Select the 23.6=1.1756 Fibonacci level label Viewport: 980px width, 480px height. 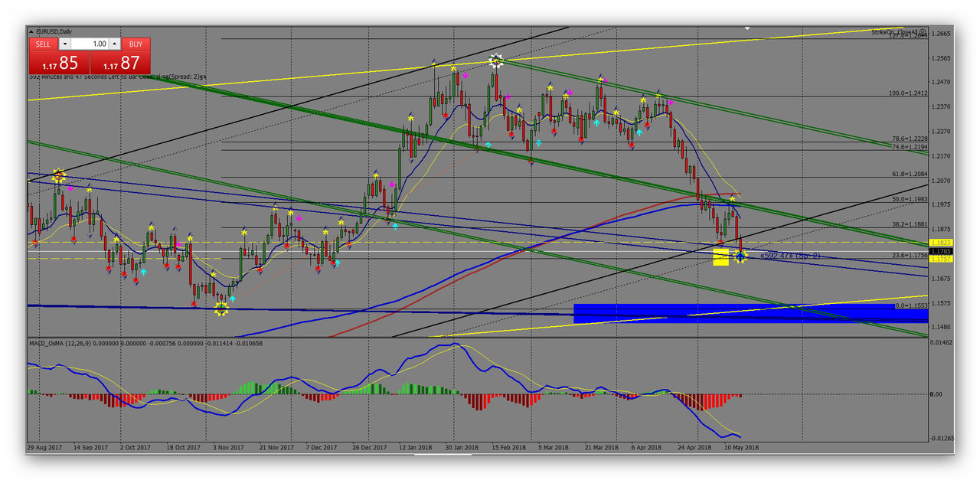[910, 255]
